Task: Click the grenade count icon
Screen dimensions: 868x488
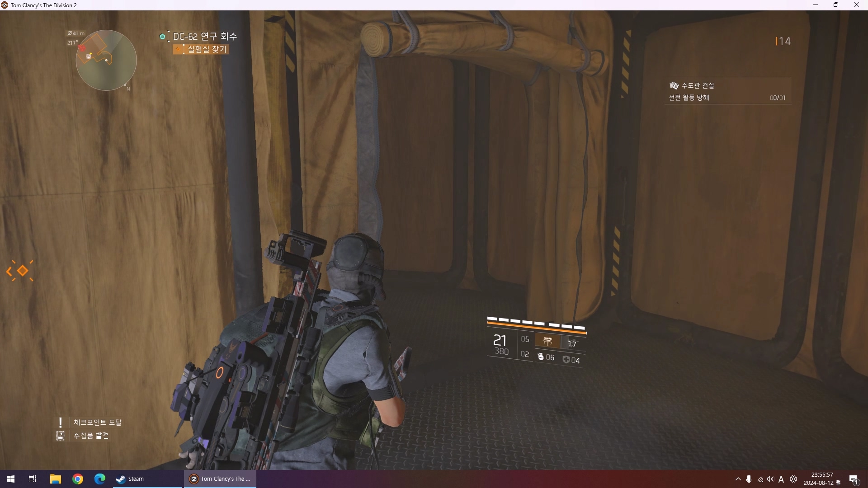Action: (541, 357)
